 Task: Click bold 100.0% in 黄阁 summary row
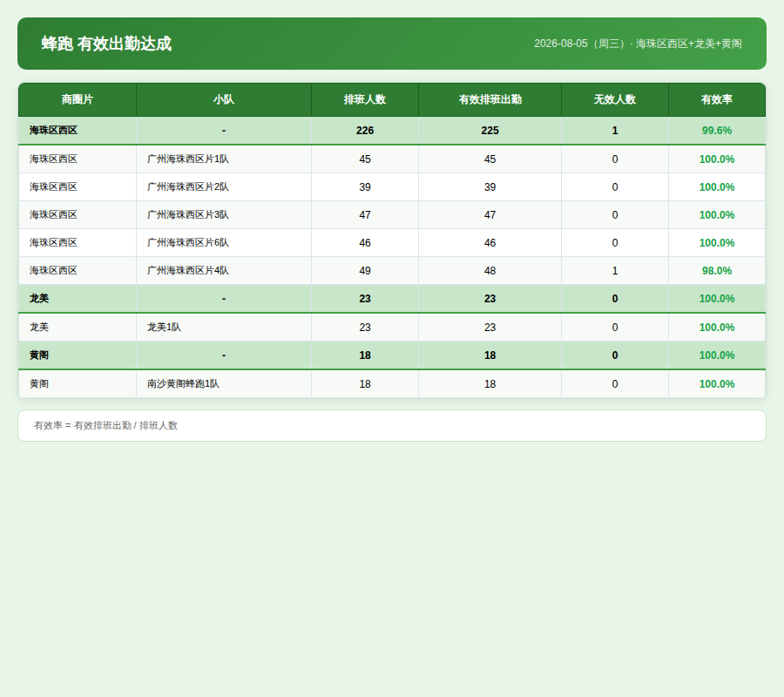click(x=717, y=355)
